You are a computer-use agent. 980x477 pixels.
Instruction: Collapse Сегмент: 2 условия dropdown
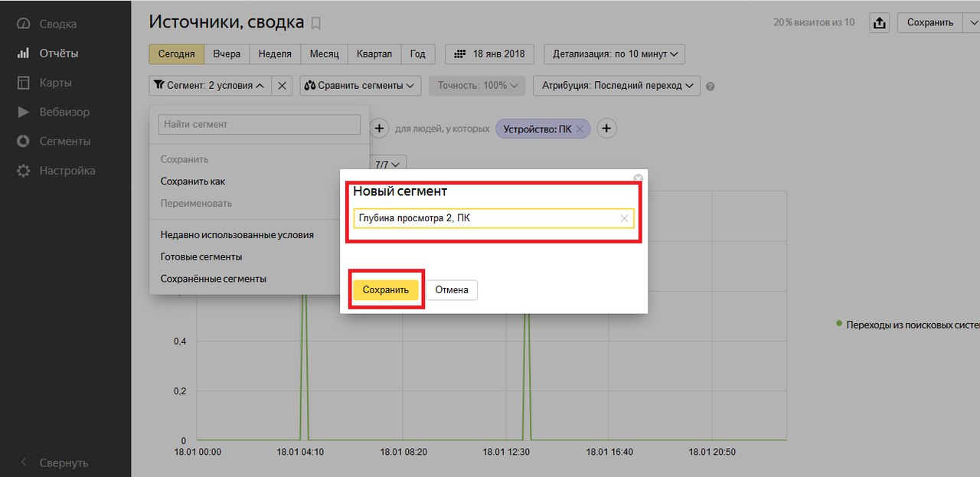210,86
